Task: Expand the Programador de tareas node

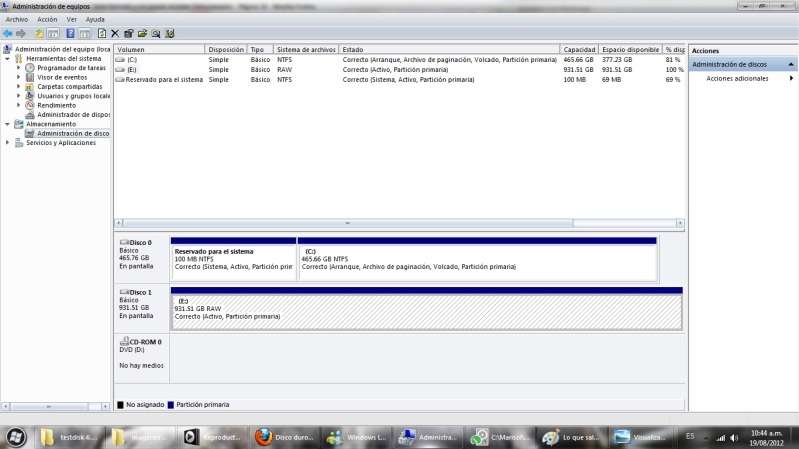Action: tap(18, 68)
